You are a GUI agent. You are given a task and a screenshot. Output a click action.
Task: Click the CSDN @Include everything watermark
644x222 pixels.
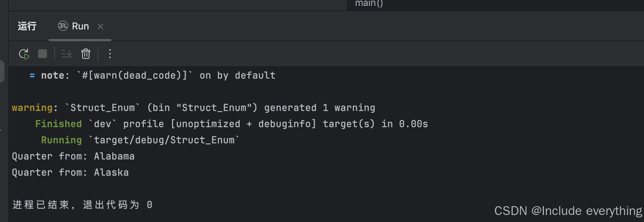[x=568, y=211]
